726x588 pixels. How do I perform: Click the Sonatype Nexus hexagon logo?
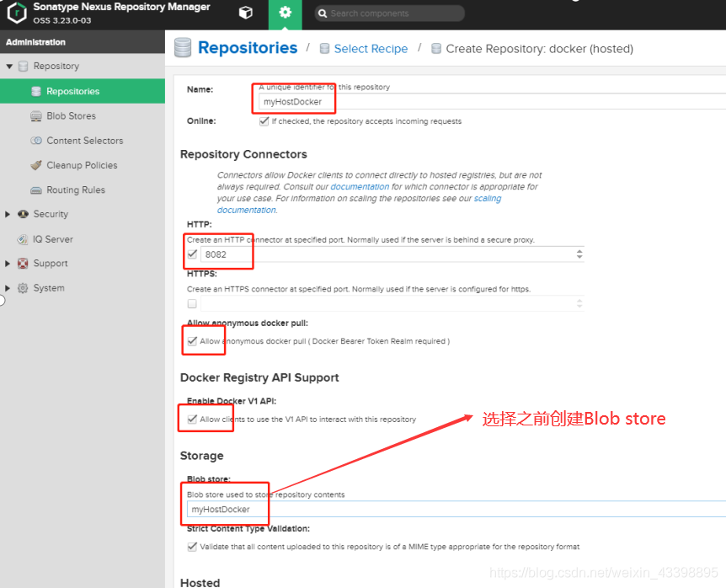(17, 13)
